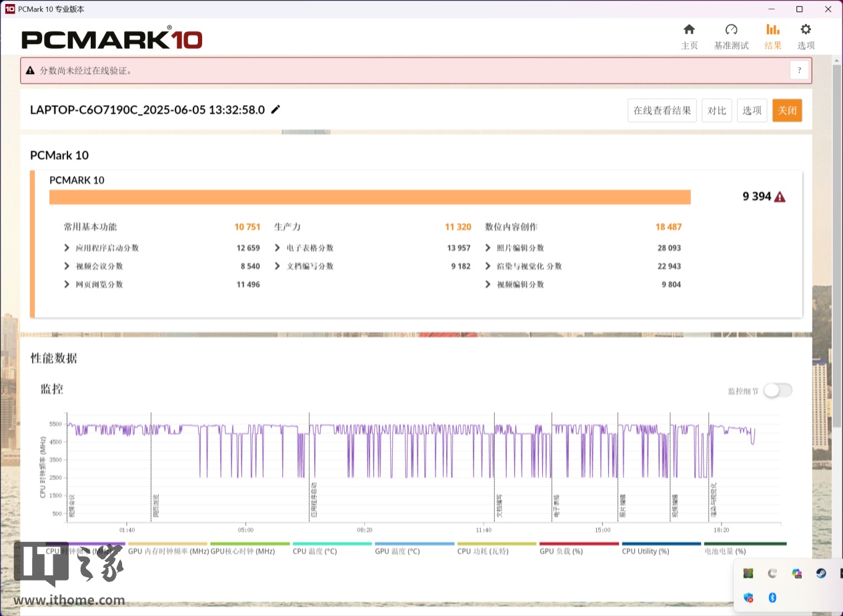Expand the 电子表格分数 row

(277, 248)
